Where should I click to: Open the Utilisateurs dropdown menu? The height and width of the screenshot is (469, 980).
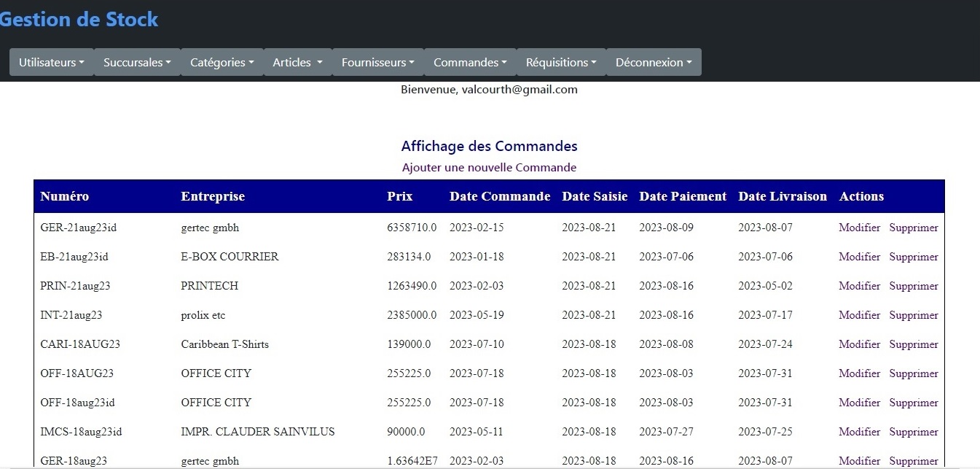tap(51, 62)
